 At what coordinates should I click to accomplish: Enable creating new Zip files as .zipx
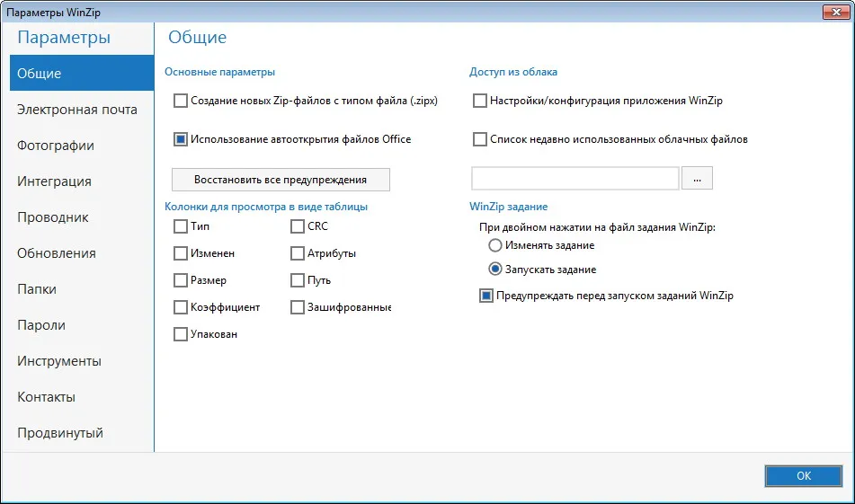click(181, 101)
